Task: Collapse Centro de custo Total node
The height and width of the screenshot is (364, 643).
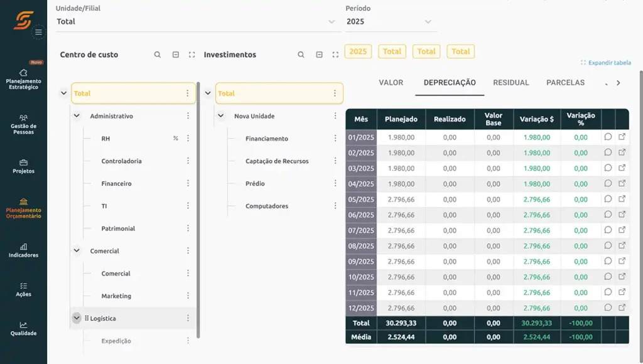Action: [x=63, y=93]
